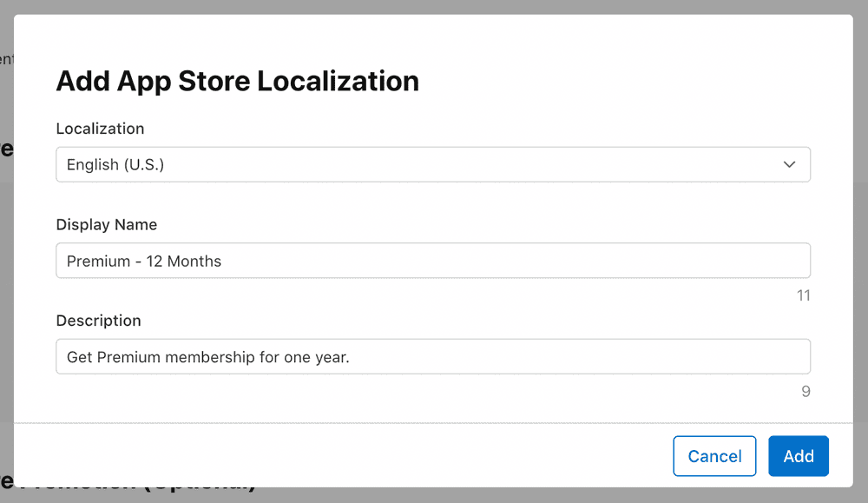Screen dimensions: 868x503
Task: Click the Display Name character counter "11"
Action: click(x=803, y=295)
